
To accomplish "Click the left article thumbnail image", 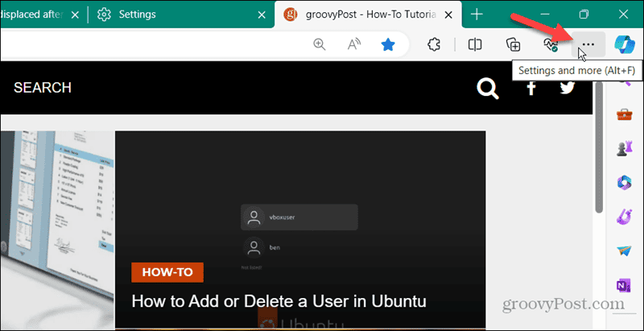I will [56, 230].
